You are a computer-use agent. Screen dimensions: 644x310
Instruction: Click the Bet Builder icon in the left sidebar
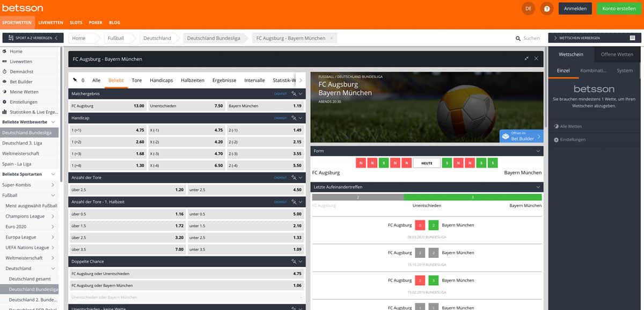pyautogui.click(x=5, y=82)
